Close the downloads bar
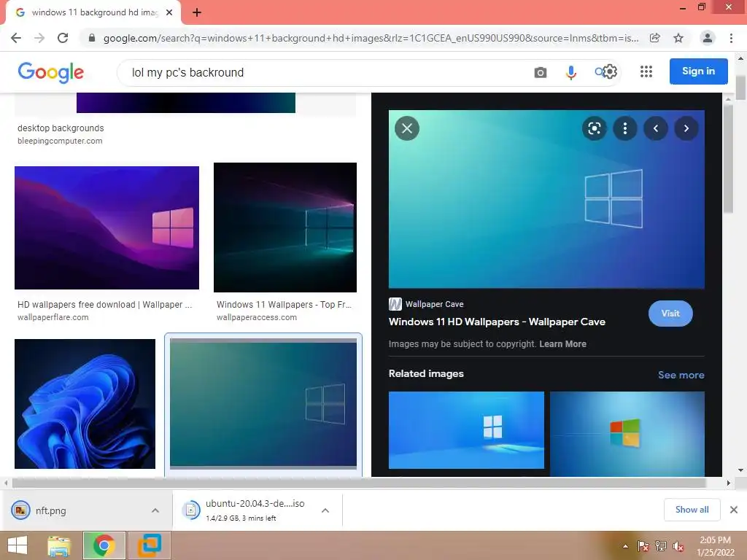The image size is (747, 560). click(734, 510)
